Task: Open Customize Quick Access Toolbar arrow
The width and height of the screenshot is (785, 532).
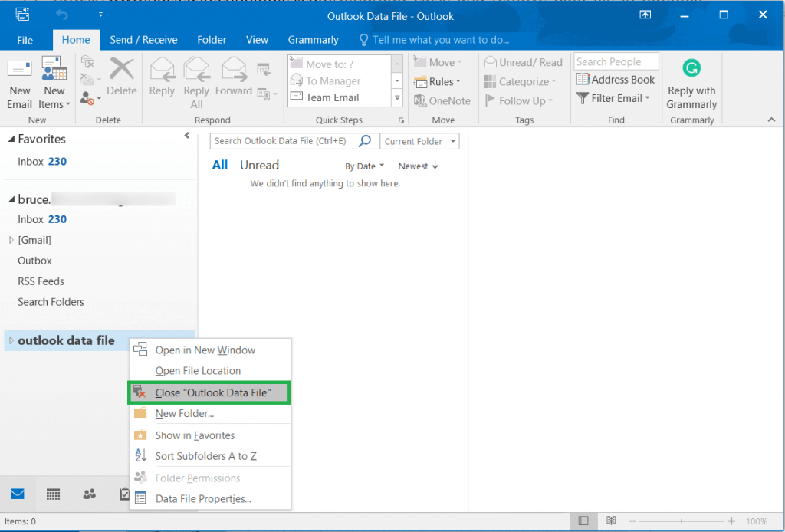Action: (100, 15)
